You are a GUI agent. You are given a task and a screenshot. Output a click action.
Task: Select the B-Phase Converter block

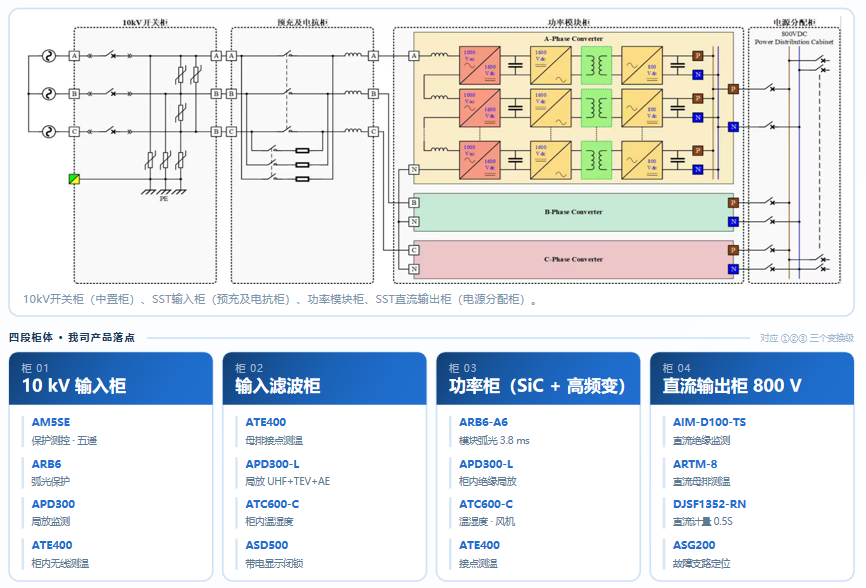point(573,212)
